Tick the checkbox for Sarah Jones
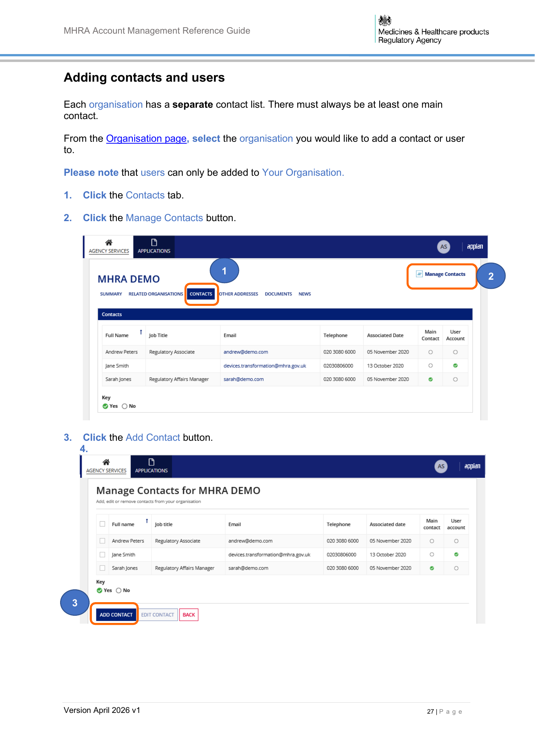Viewport: 535px width, 756px height. tap(102, 568)
